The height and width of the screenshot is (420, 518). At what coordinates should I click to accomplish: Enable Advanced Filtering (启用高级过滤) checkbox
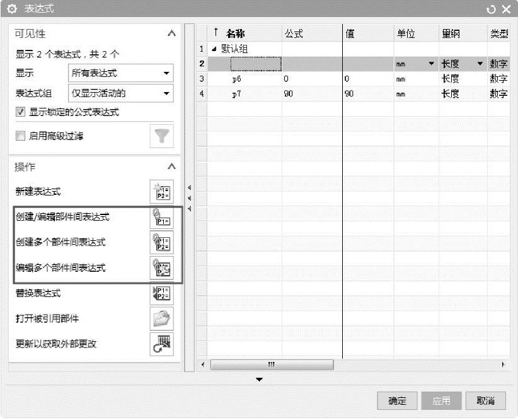point(21,136)
